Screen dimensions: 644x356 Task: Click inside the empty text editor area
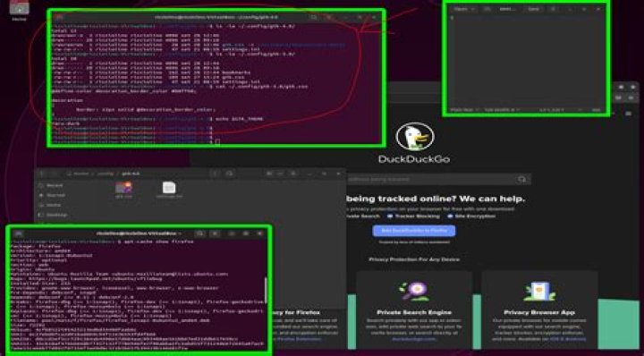tap(528, 61)
